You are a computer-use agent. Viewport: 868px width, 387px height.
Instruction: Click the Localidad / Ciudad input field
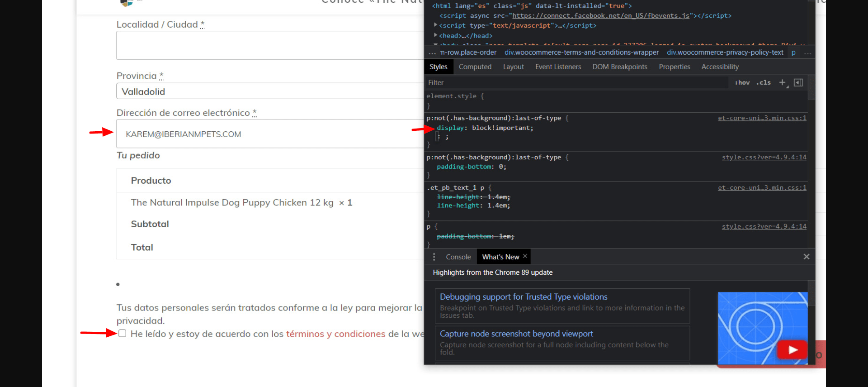[270, 45]
